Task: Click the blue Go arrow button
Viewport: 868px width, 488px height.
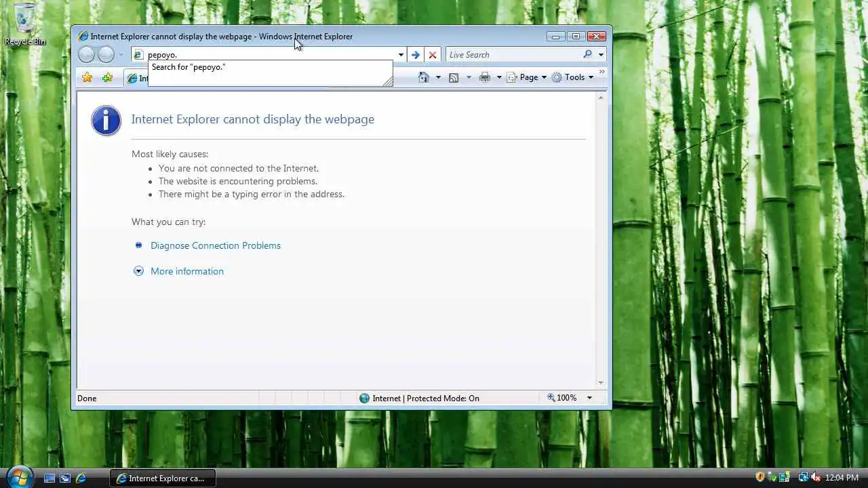Action: click(416, 55)
